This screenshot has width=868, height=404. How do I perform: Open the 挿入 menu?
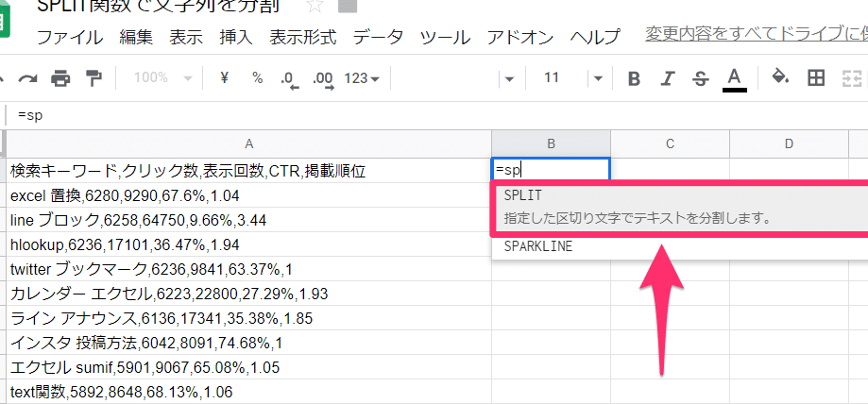(x=235, y=38)
